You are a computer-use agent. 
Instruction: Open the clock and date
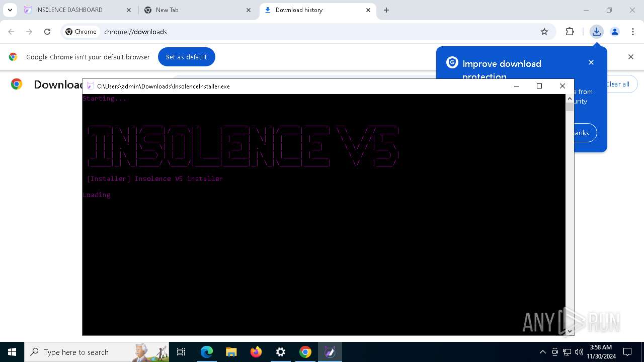(x=601, y=352)
